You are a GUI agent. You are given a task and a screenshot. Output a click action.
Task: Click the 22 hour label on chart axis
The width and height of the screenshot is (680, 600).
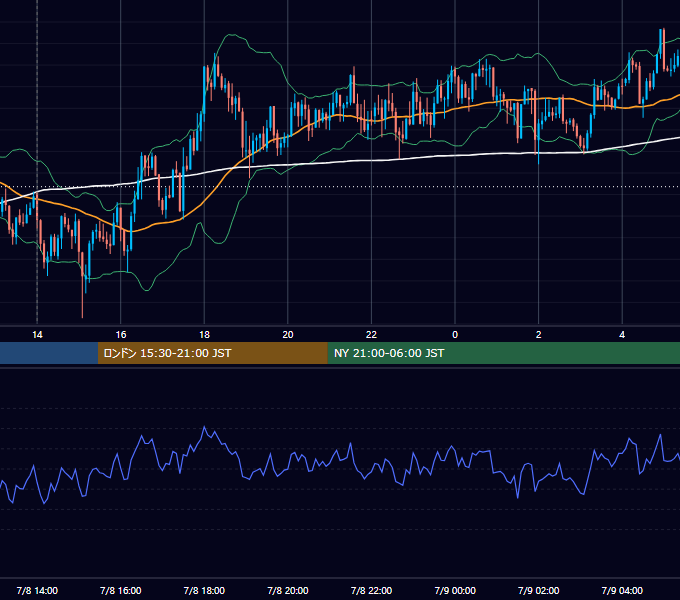(x=371, y=335)
